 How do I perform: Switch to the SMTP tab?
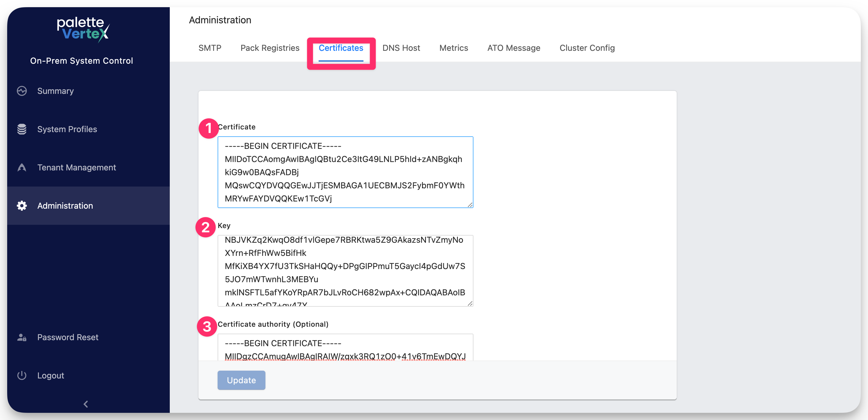tap(210, 48)
